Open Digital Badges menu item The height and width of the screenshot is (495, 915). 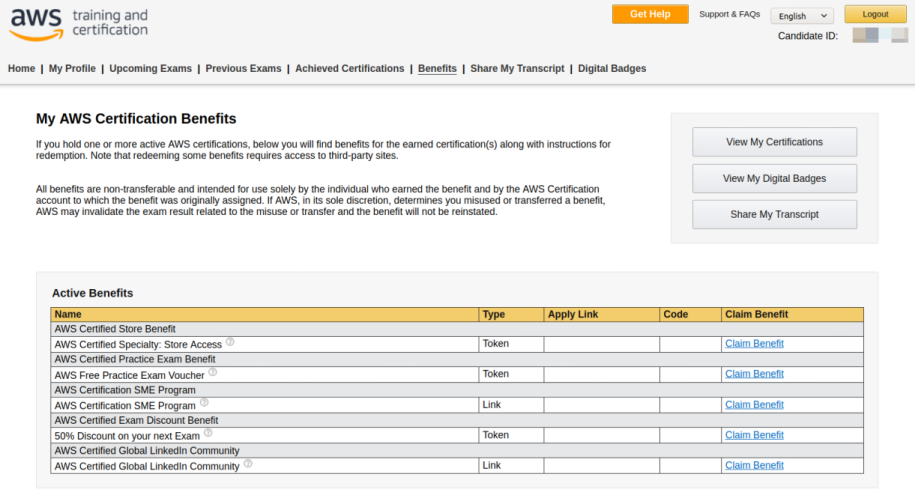pyautogui.click(x=612, y=68)
